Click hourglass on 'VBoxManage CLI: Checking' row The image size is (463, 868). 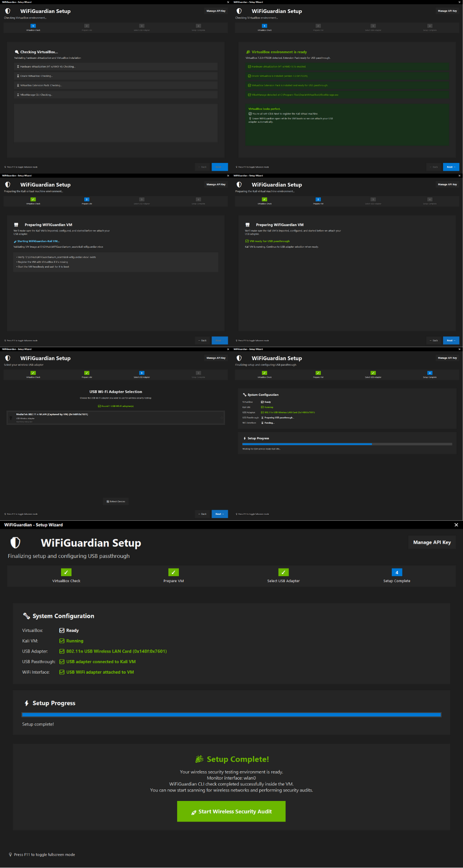click(18, 95)
